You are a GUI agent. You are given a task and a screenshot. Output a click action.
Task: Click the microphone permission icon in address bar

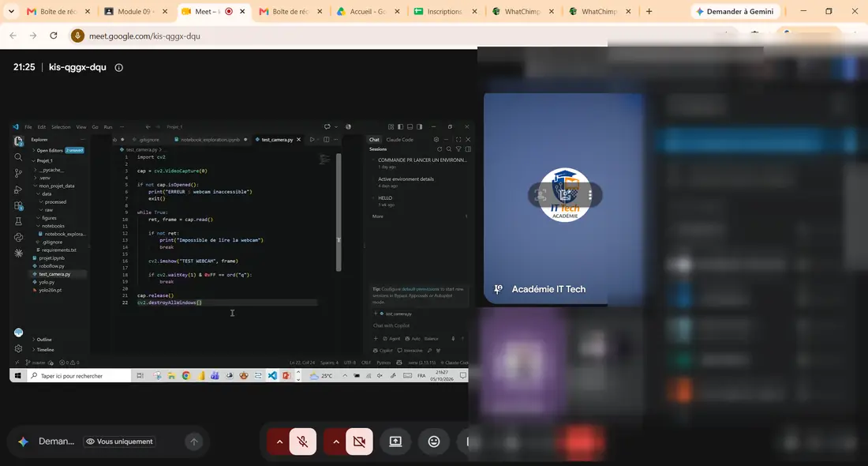77,36
